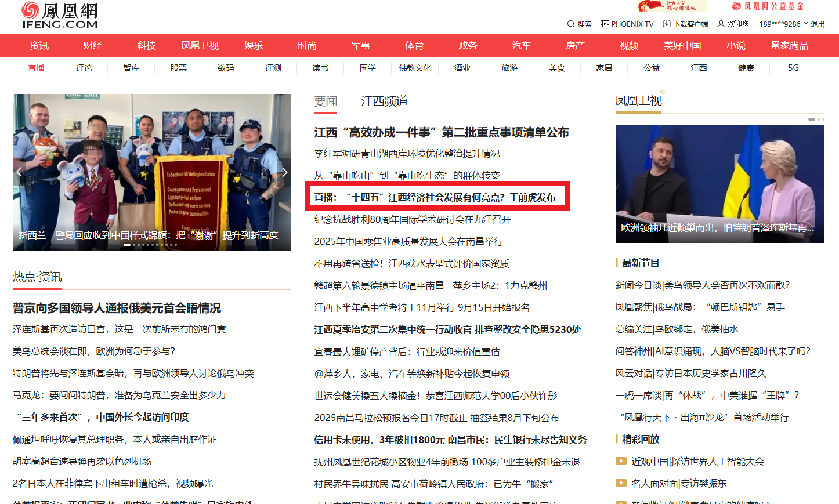
Task: Open 一虎一席谈|再“休战” program link
Action: tap(708, 395)
